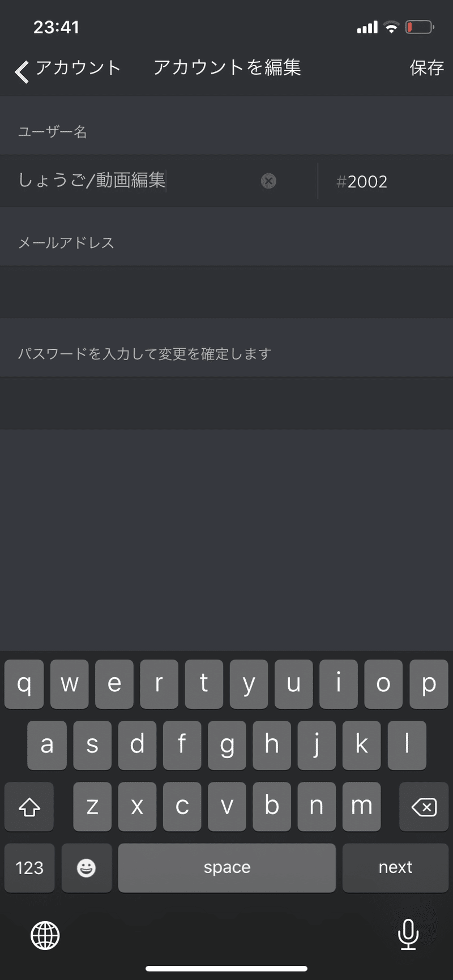Switch to the 123 numeric keyboard
The width and height of the screenshot is (453, 980).
click(29, 868)
